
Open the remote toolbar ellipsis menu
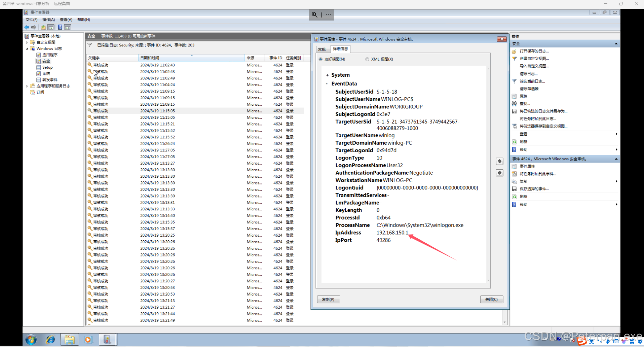(x=329, y=15)
